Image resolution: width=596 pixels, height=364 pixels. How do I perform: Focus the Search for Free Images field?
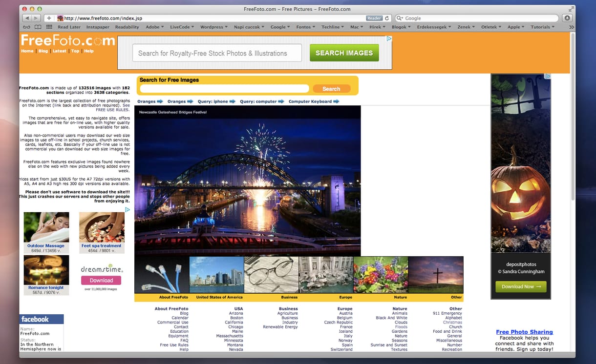pyautogui.click(x=225, y=89)
